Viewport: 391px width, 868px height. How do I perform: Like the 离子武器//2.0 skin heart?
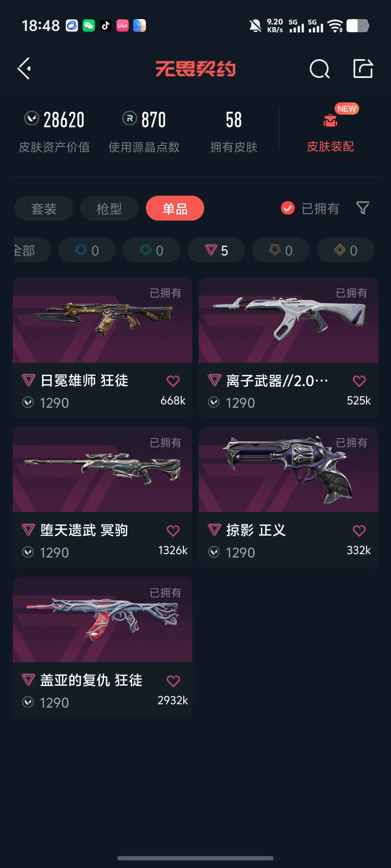point(359,381)
